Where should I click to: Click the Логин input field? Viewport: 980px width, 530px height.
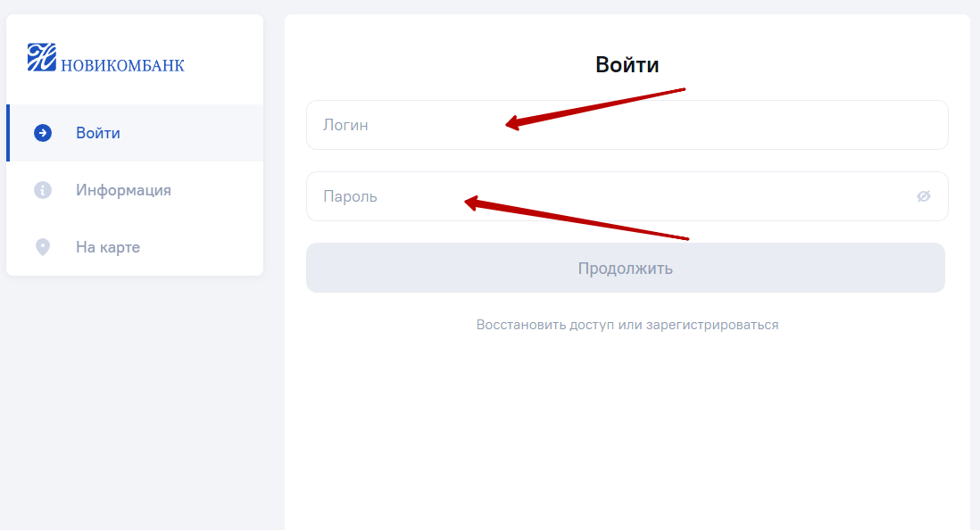tap(627, 125)
